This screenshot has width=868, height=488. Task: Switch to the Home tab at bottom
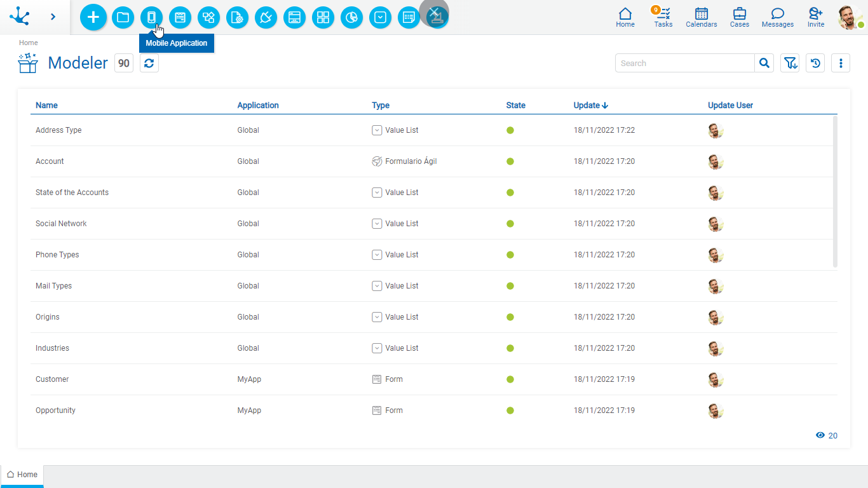click(22, 475)
